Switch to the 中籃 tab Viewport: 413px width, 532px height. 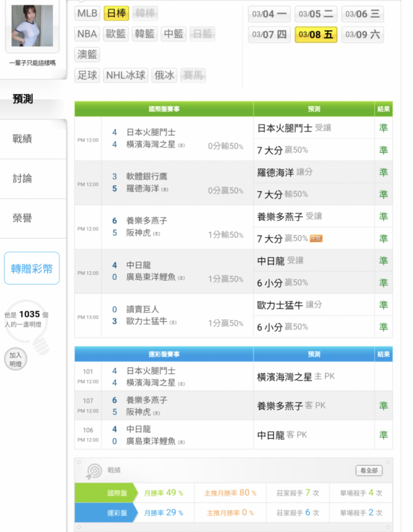pos(174,34)
